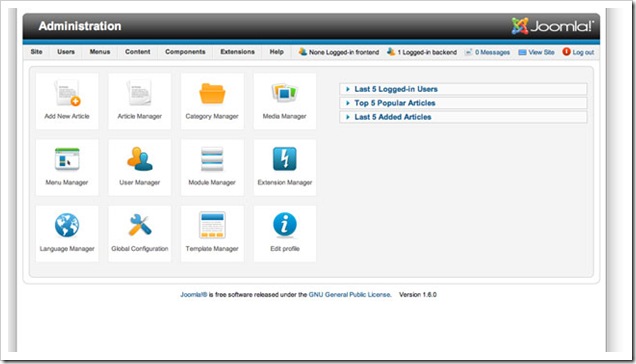Viewport: 636px width, 364px height.
Task: Open the Content menu
Action: (138, 52)
